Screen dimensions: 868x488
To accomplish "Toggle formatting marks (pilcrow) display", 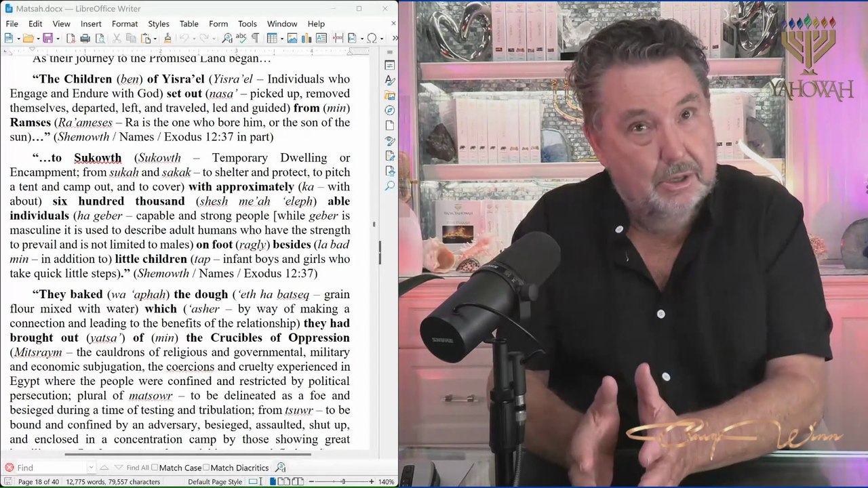I will 255,39.
